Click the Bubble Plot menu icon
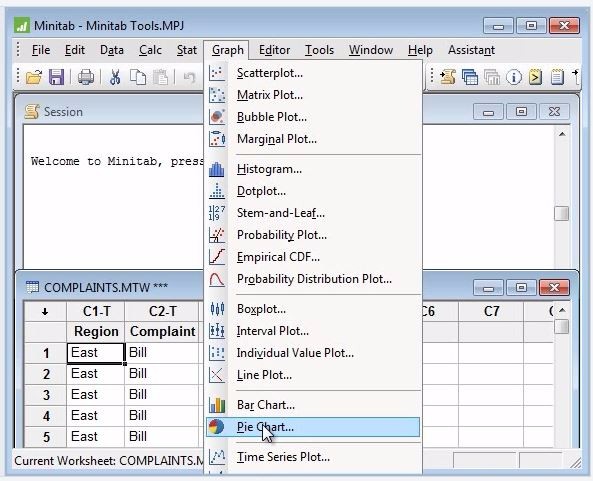The height and width of the screenshot is (481, 593). point(217,117)
